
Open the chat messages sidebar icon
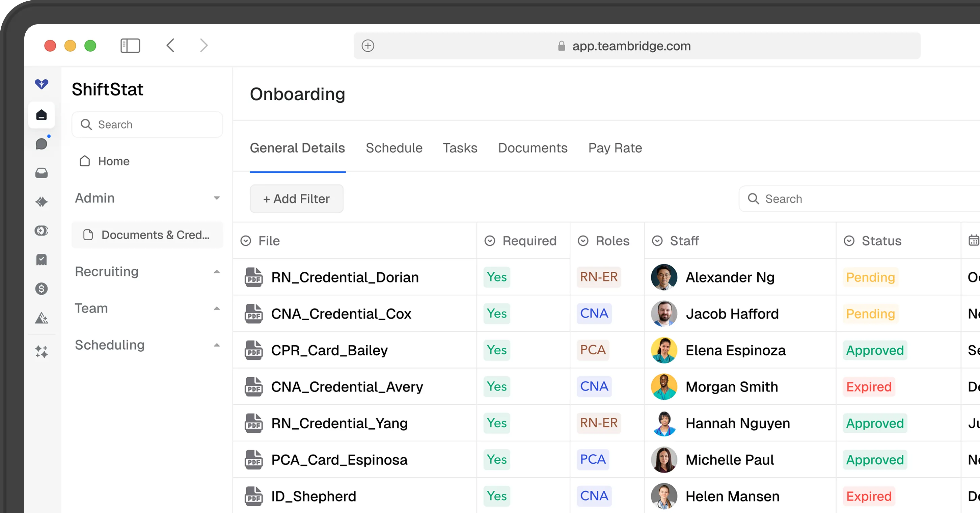coord(42,144)
